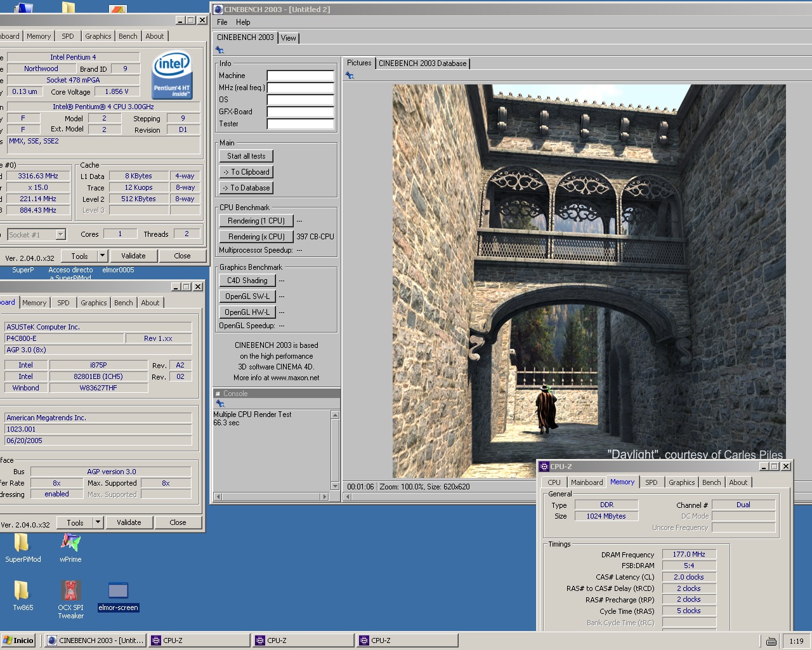Screen dimensions: 812x650
Task: Click the Tools button in top CPU-Z
Action: (79, 256)
